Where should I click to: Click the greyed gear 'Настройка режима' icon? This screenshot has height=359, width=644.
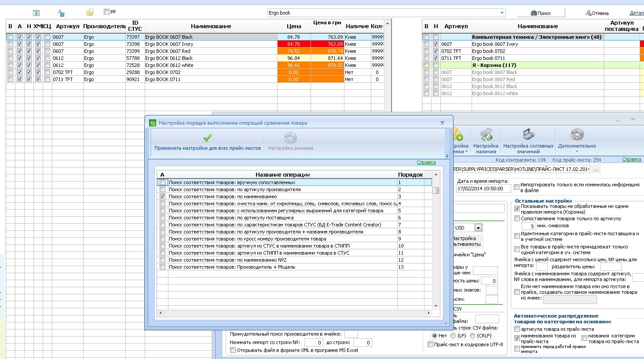[290, 138]
